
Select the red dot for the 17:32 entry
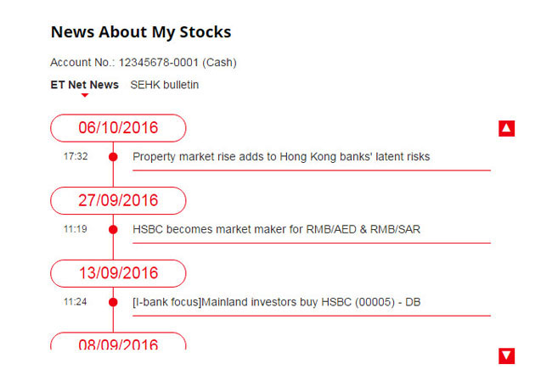pyautogui.click(x=113, y=157)
